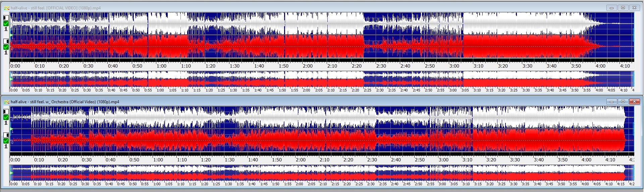This screenshot has height=192, width=644.
Task: Close the Orchestra waveform window
Action: coord(634,102)
